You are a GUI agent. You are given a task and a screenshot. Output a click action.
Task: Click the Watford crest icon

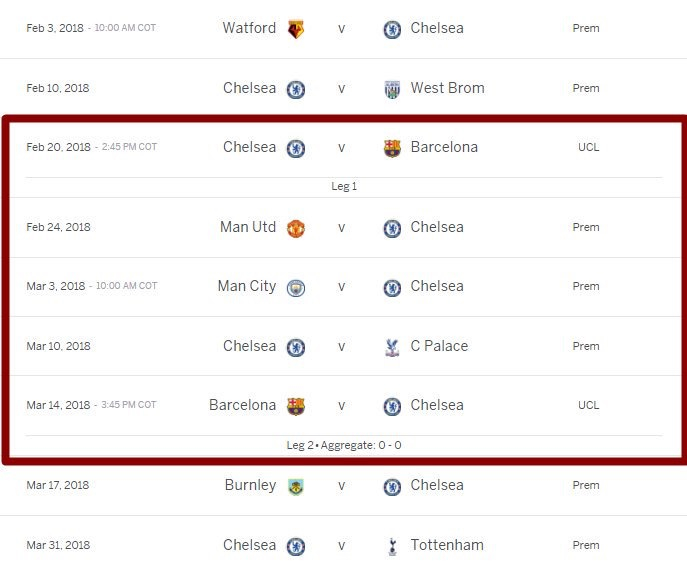coord(296,29)
